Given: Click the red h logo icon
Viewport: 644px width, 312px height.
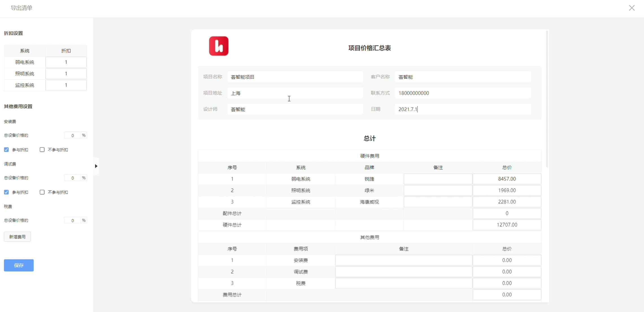Looking at the screenshot, I should (219, 46).
